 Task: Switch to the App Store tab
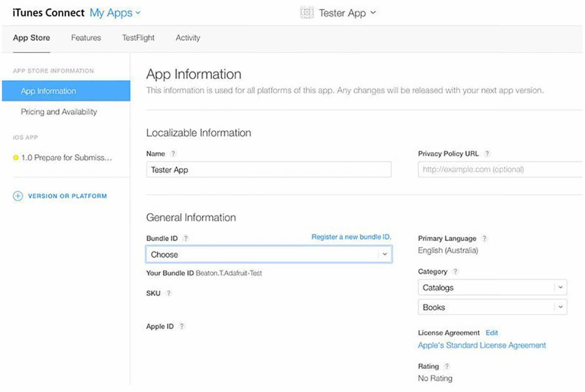point(31,38)
